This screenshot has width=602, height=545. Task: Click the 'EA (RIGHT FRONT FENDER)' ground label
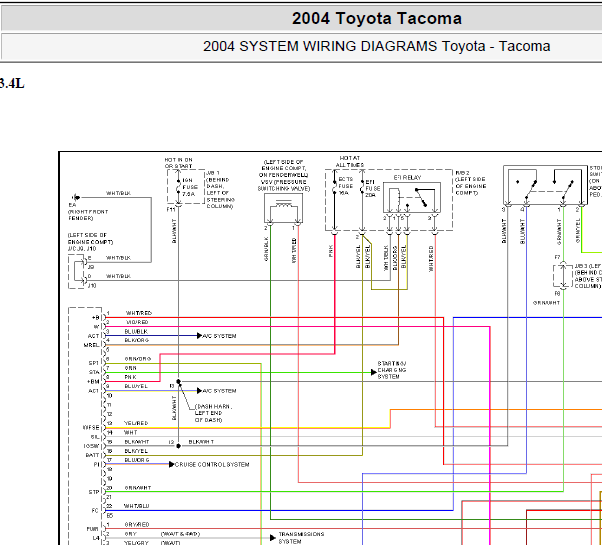(88, 211)
